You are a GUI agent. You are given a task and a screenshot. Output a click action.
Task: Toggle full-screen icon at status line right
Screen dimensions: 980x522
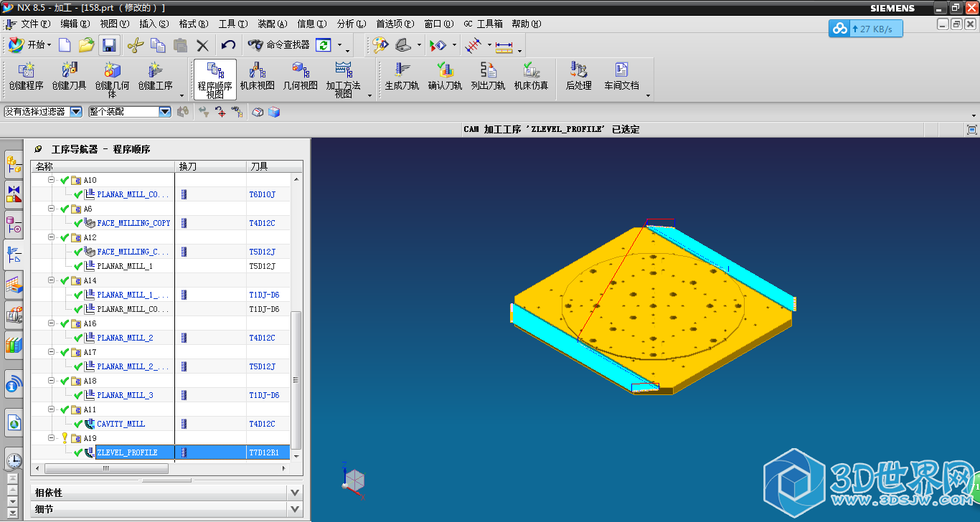click(x=971, y=129)
